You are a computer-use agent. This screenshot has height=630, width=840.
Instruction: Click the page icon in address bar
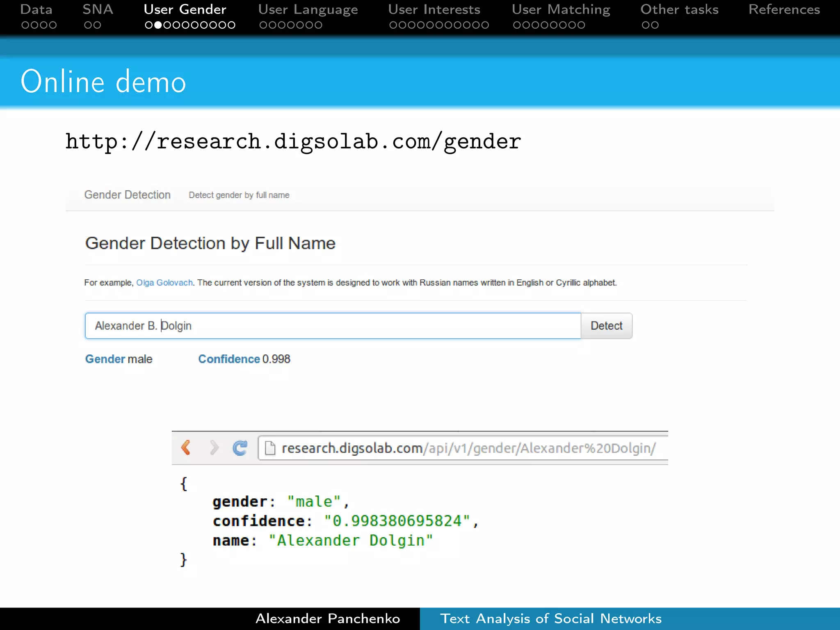tap(270, 448)
